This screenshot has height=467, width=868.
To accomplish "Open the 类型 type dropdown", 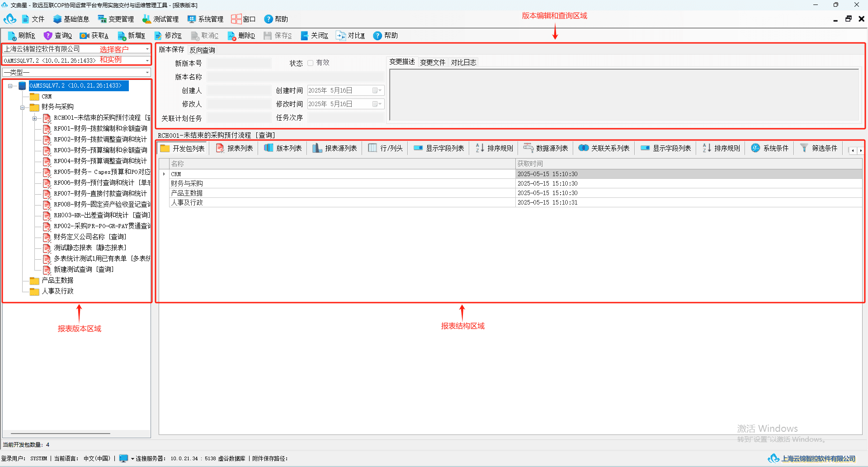I will [x=147, y=72].
